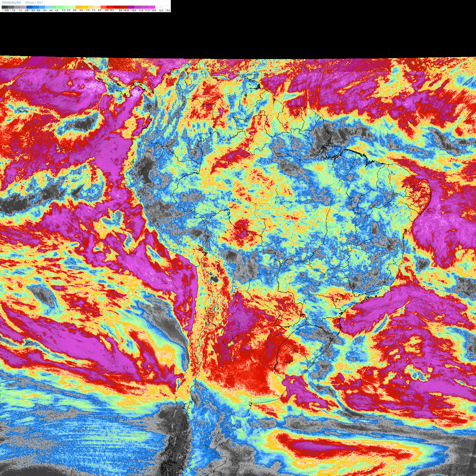The height and width of the screenshot is (476, 476).
Task: Click the '5.0' scale label
Action: pyautogui.click(x=63, y=10)
